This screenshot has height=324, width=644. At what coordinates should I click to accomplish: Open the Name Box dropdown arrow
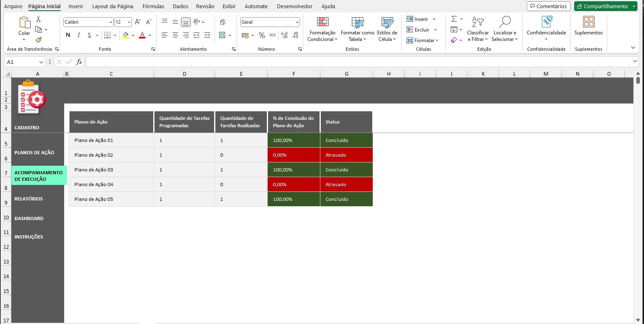coord(41,62)
